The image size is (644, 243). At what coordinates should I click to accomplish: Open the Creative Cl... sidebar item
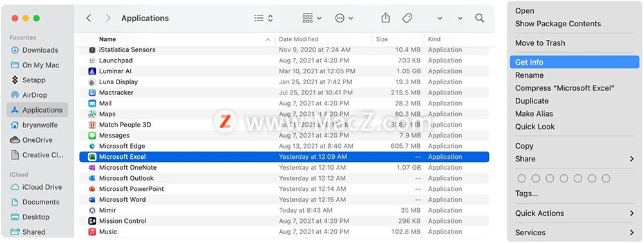click(x=37, y=155)
